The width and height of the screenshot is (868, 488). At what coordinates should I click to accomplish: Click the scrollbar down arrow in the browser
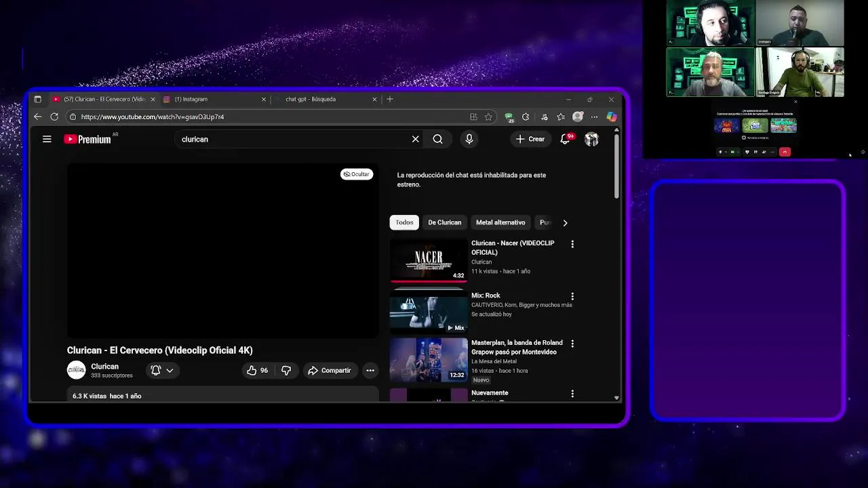[x=616, y=398]
